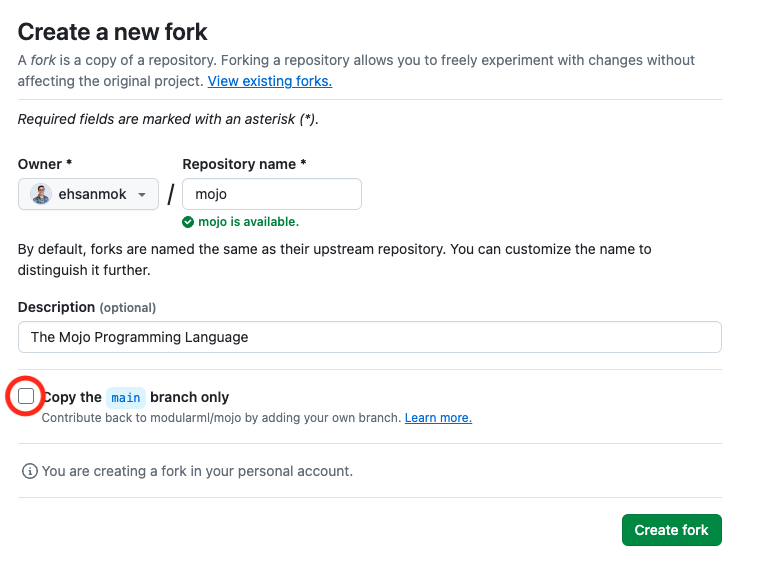Toggle via the 'branch only' label text
This screenshot has width=762, height=563.
190,397
